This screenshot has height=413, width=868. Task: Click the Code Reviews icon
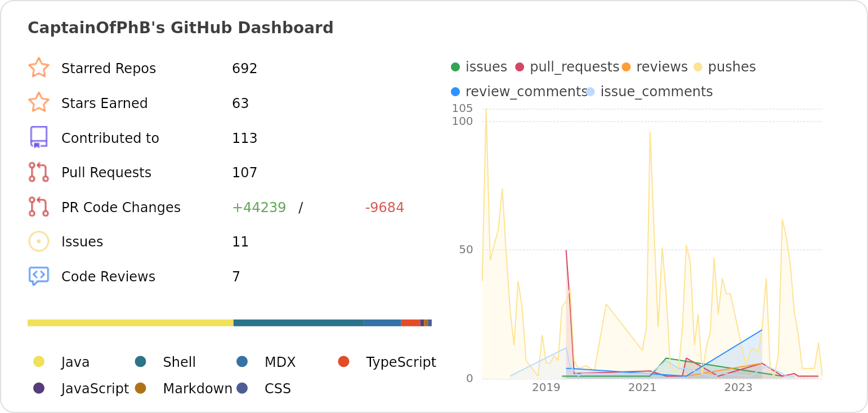(x=39, y=276)
